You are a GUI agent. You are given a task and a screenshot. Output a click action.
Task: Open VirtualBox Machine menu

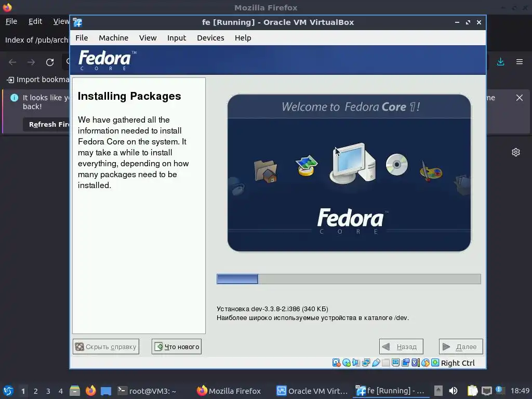click(x=114, y=38)
